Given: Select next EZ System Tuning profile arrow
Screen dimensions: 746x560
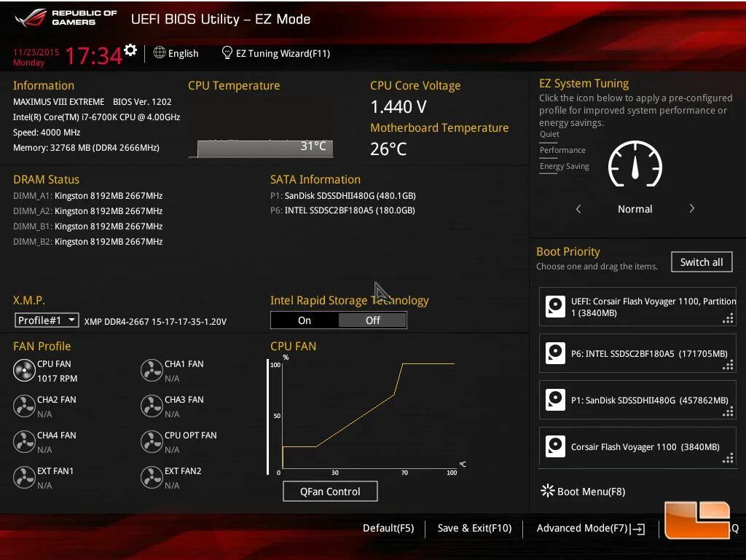Looking at the screenshot, I should 692,209.
